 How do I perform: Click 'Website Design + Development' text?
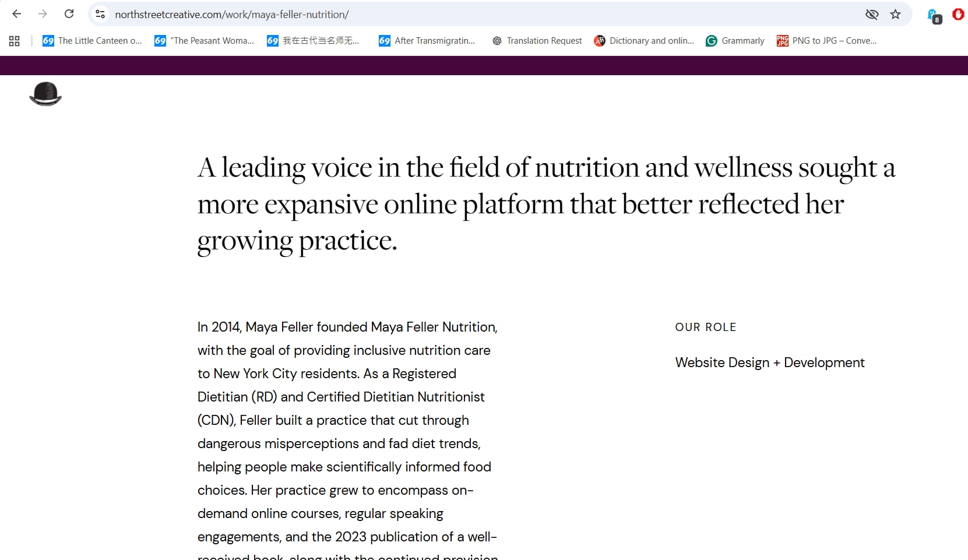click(x=770, y=362)
